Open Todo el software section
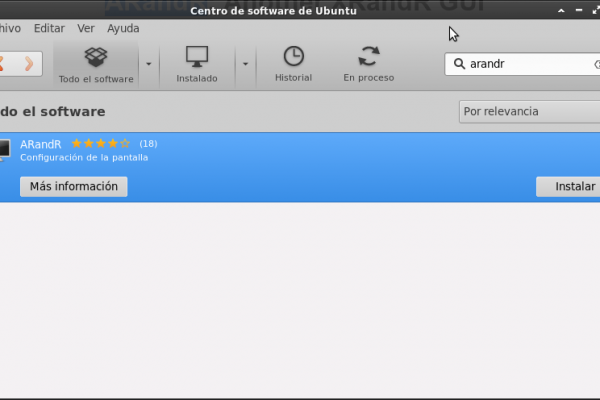This screenshot has width=600, height=400. tap(96, 65)
